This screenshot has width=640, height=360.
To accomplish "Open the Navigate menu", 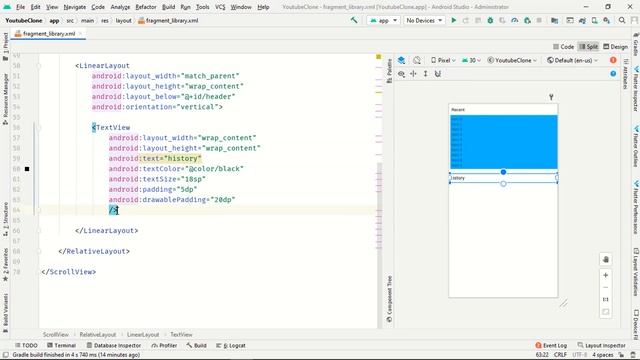I will pyautogui.click(x=75, y=7).
